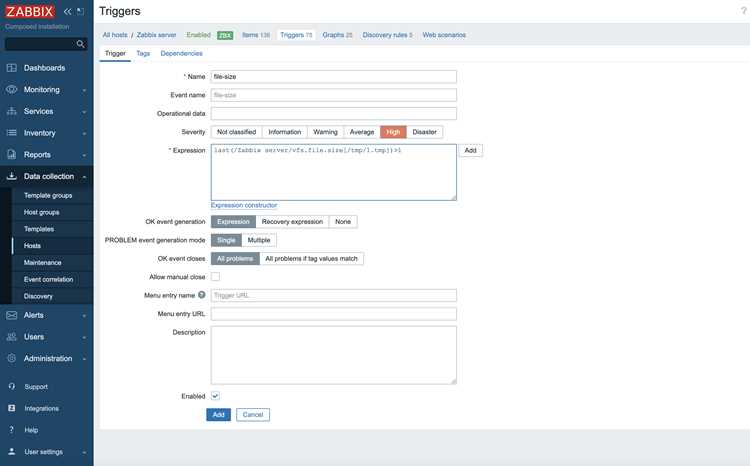Select the Trigger tab

click(115, 54)
